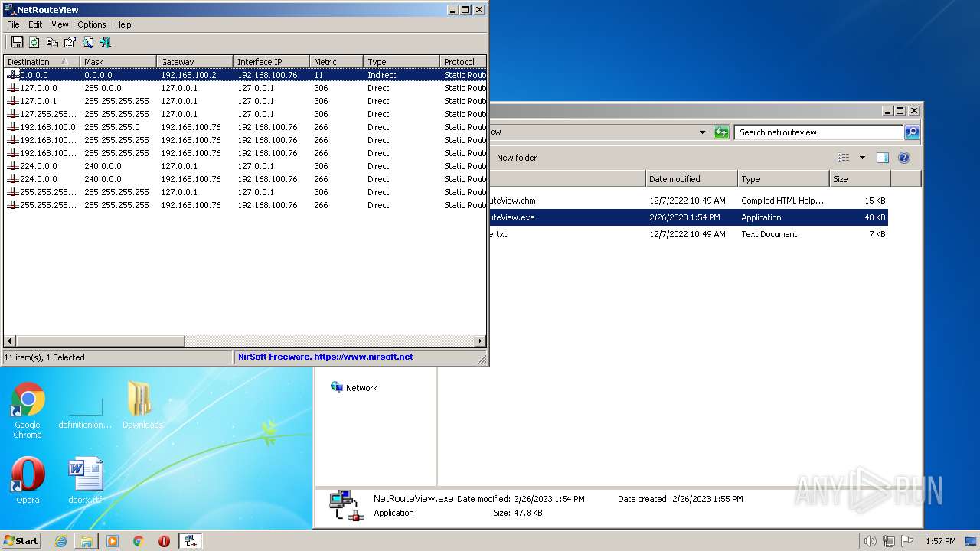The height and width of the screenshot is (551, 980).
Task: Click mask cell 255.0.0.0
Action: [x=103, y=88]
